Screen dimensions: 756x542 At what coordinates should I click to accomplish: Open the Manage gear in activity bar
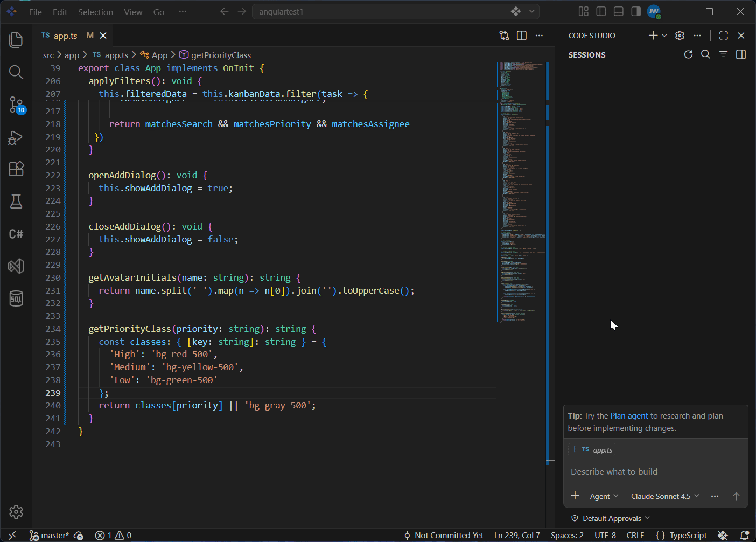pyautogui.click(x=16, y=512)
